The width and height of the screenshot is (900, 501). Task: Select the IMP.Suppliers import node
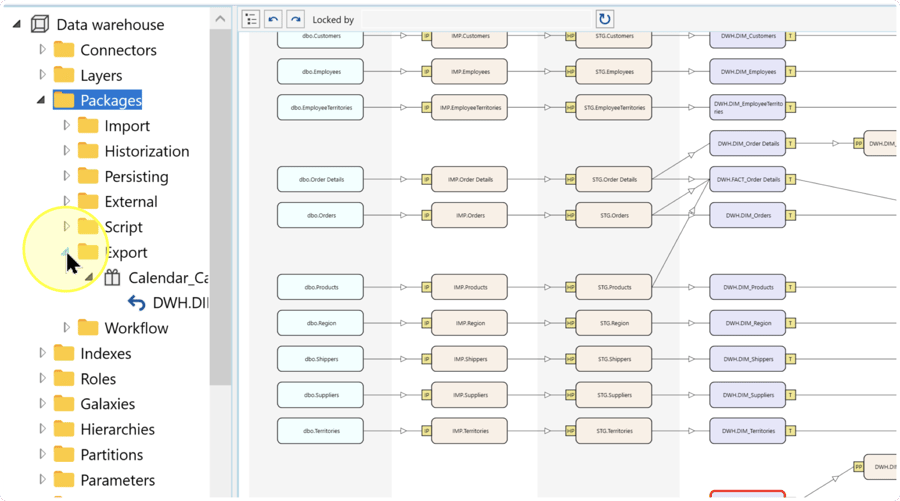[470, 395]
